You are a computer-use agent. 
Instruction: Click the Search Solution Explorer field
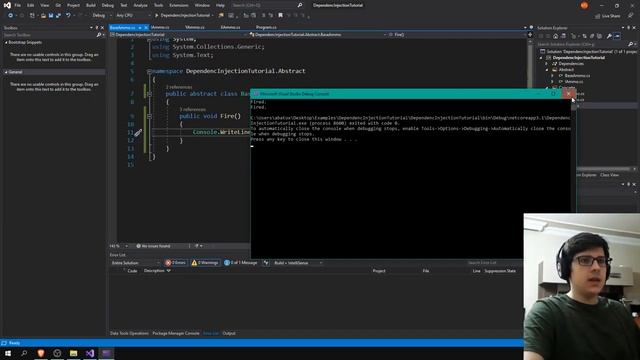click(581, 44)
